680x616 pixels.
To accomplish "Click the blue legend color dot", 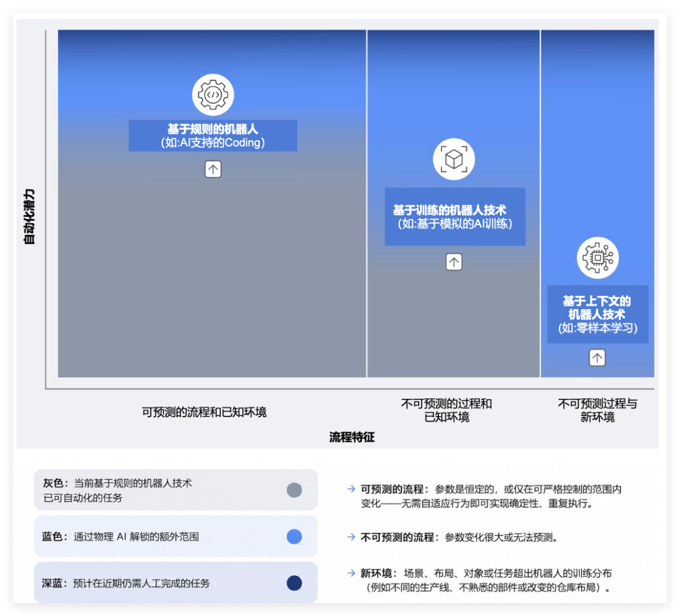I will (294, 537).
